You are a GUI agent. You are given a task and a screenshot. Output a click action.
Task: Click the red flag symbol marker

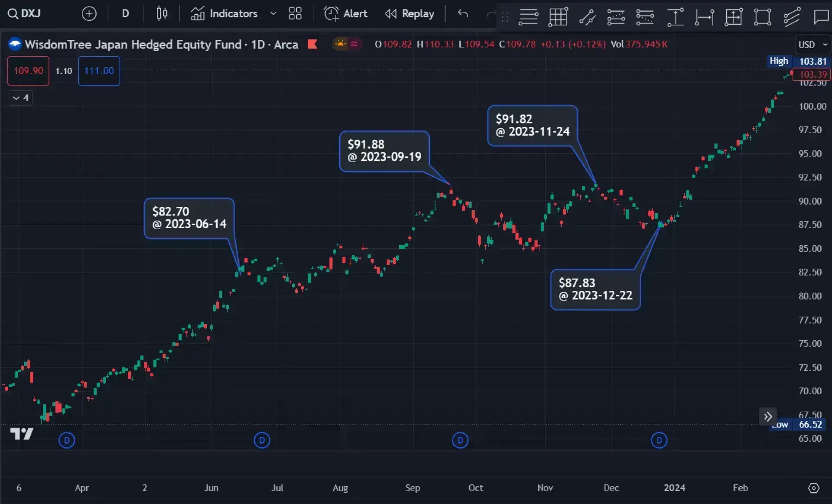coord(312,44)
